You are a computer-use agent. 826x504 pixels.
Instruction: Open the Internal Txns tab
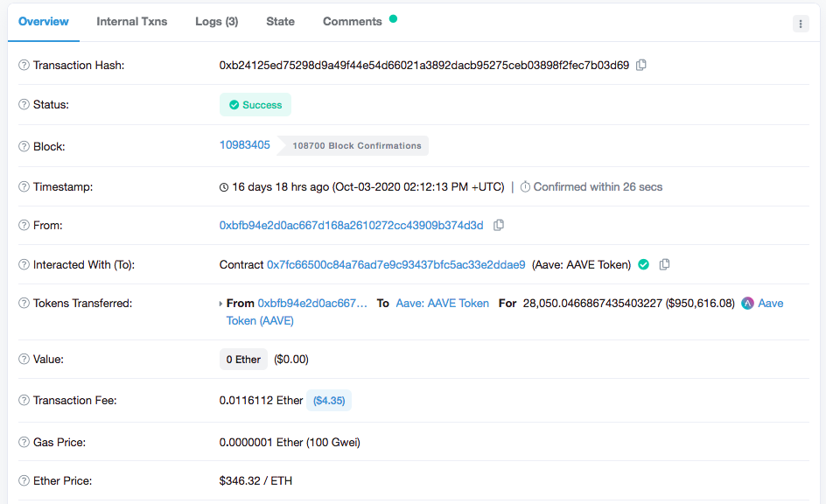click(x=132, y=22)
